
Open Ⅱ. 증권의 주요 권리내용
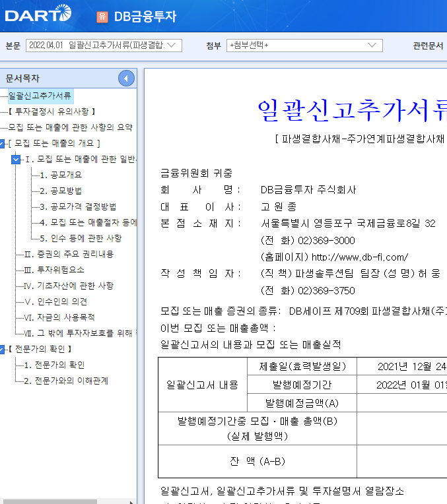click(x=69, y=254)
